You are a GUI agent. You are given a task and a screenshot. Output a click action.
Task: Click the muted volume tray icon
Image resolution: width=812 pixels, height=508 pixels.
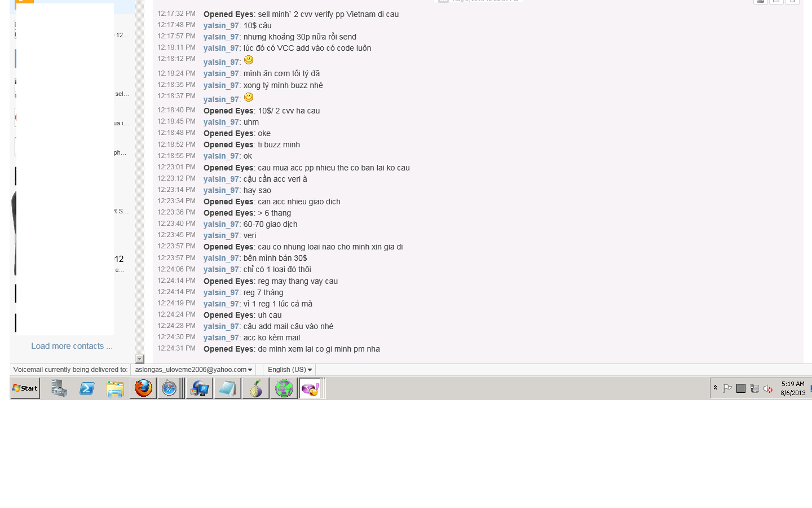(768, 388)
